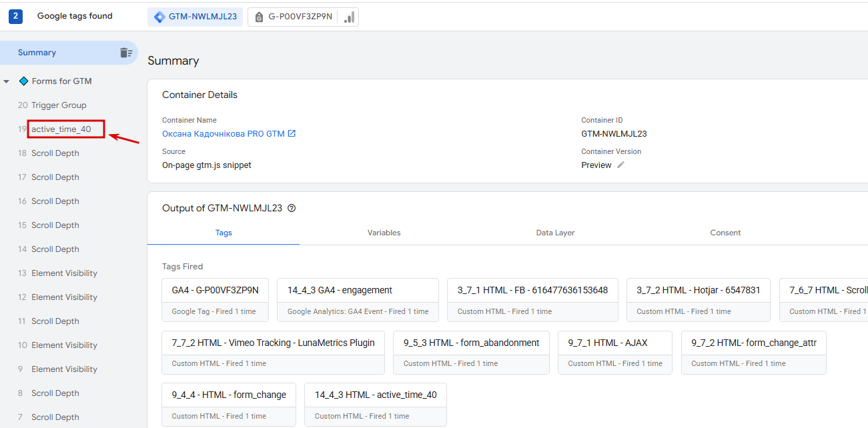Open the 9_5_3 HTML - form_abandonment tag card

click(x=471, y=352)
